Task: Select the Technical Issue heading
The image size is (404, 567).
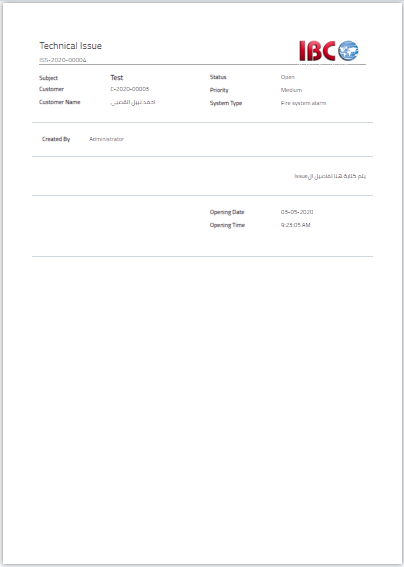Action: click(71, 46)
